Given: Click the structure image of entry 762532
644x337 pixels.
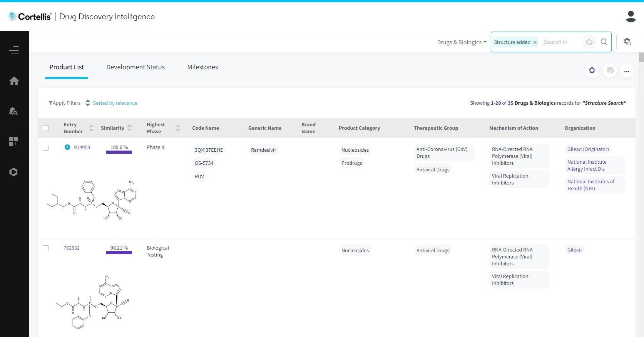Looking at the screenshot, I should (92, 302).
